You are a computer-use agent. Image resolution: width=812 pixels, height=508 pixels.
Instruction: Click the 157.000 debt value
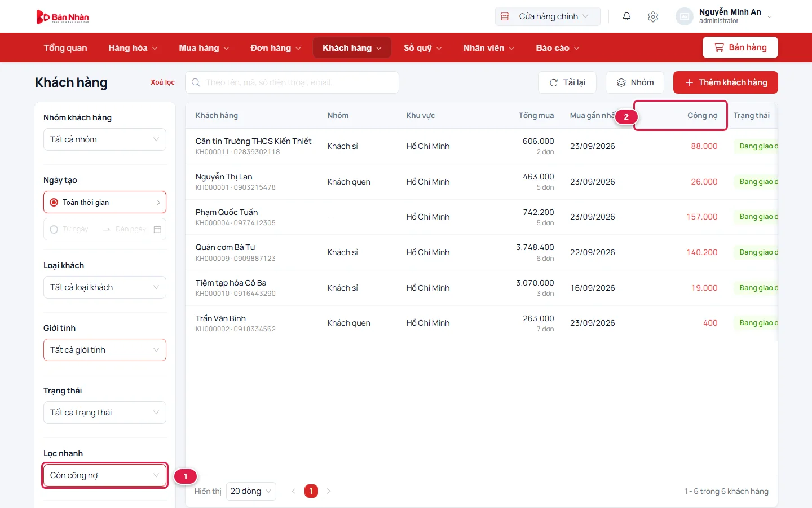coord(702,217)
